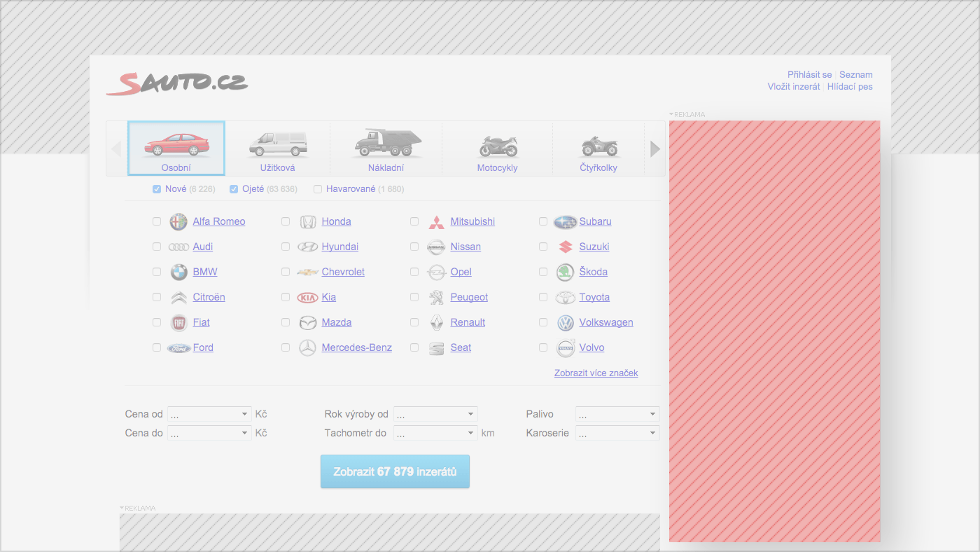Open the Volkswagen brand link
The image size is (980, 552).
(606, 322)
